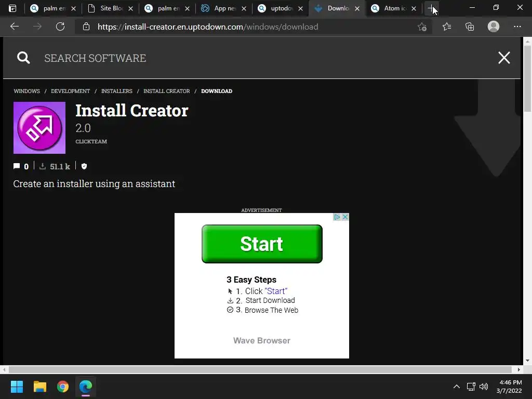532x399 pixels.
Task: Close the active Download tab
Action: click(x=357, y=8)
